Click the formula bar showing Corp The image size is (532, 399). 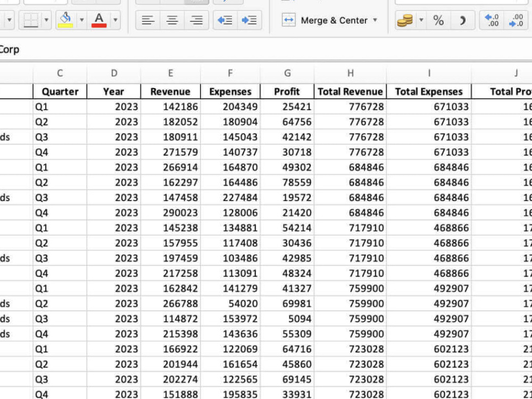click(266, 49)
